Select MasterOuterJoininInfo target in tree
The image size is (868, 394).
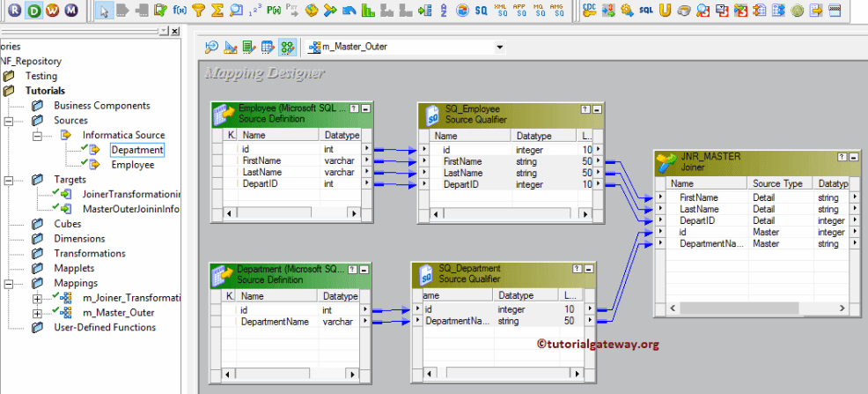coord(131,209)
